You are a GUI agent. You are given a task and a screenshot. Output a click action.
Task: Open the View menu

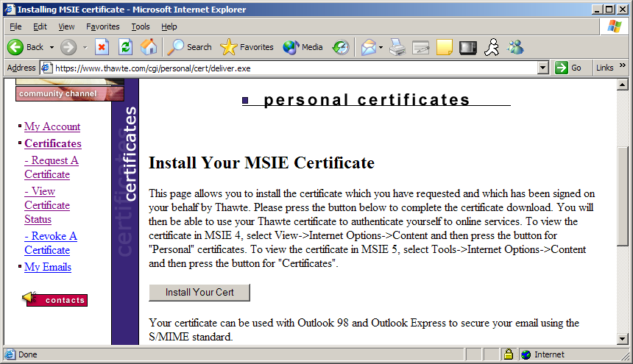66,26
